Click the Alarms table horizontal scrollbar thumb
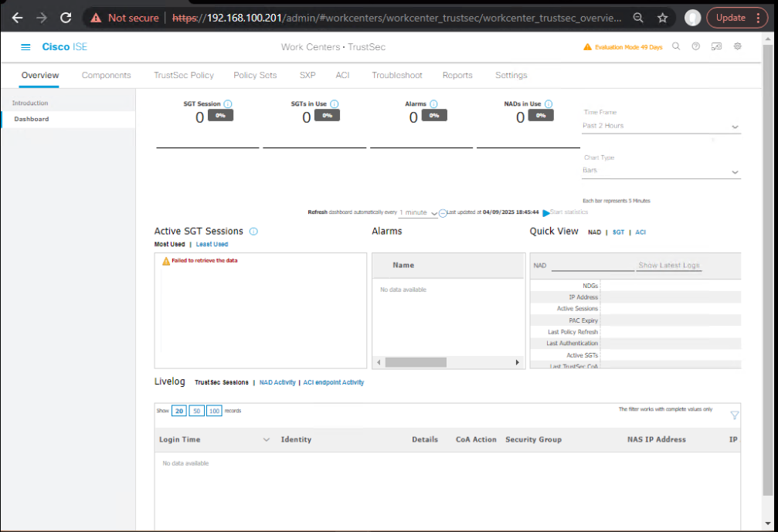778x532 pixels. [416, 362]
